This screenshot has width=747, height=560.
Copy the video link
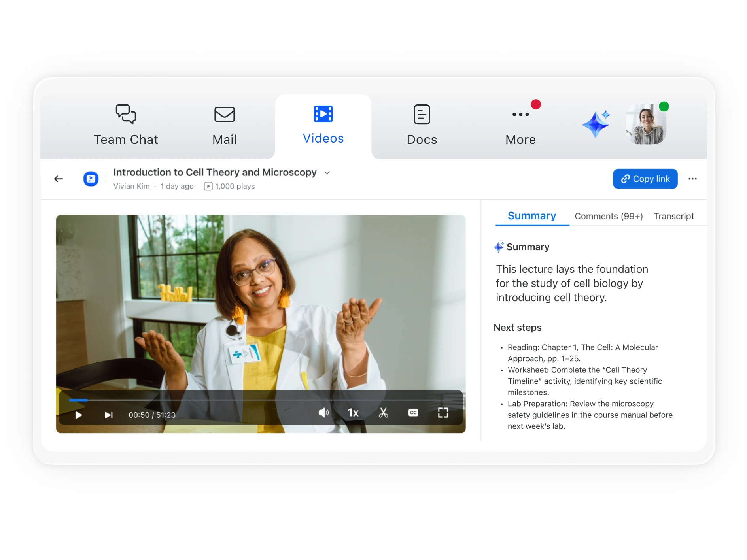click(x=645, y=179)
